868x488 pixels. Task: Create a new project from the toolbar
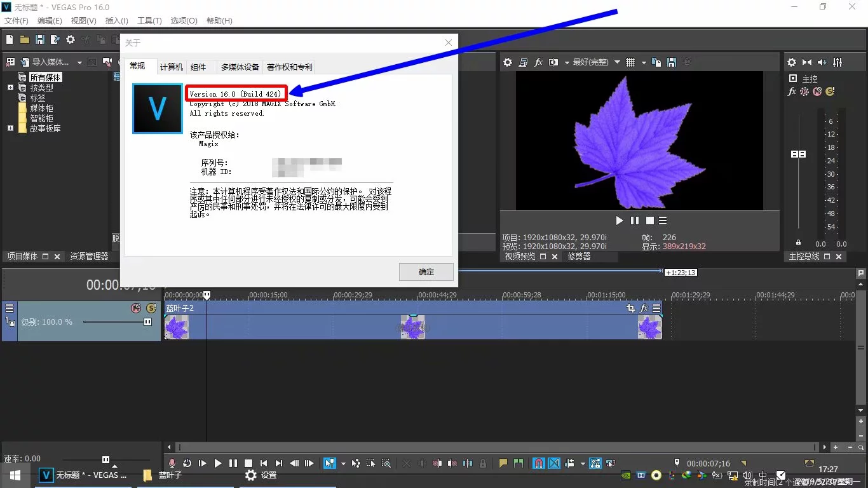[x=10, y=39]
